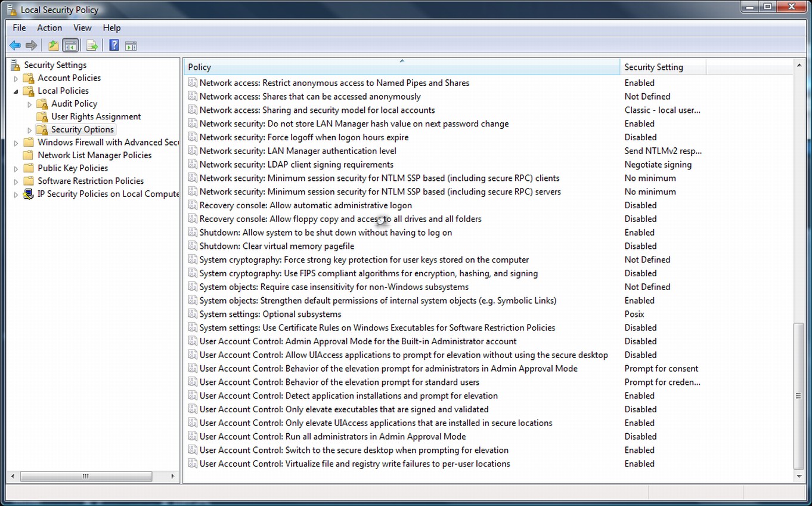Click the Back arrow toolbar icon
Screen dimensions: 812x506
[x=15, y=45]
